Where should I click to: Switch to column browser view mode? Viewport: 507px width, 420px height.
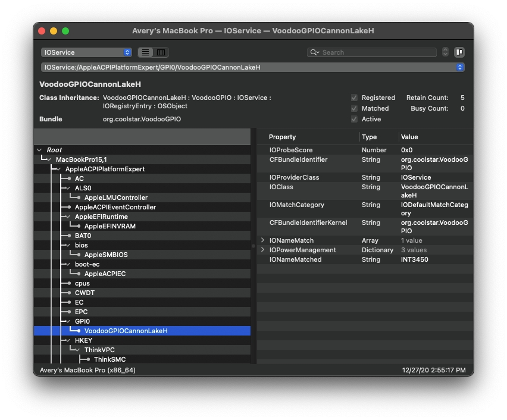[x=161, y=52]
